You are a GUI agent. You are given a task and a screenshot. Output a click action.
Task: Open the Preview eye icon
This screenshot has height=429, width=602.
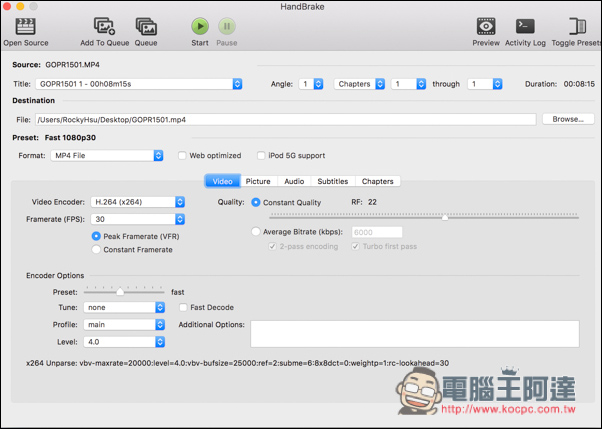point(486,27)
